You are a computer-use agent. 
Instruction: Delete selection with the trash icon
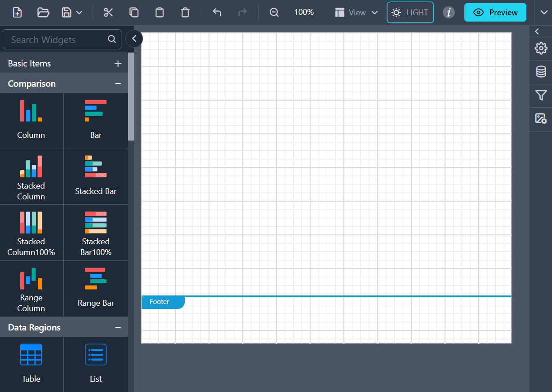click(x=185, y=13)
